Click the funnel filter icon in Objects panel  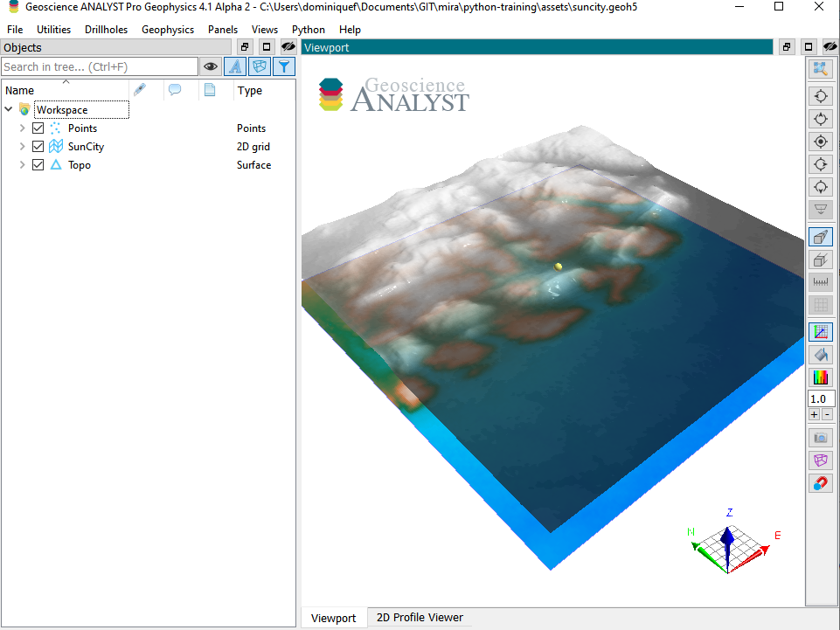(x=284, y=66)
